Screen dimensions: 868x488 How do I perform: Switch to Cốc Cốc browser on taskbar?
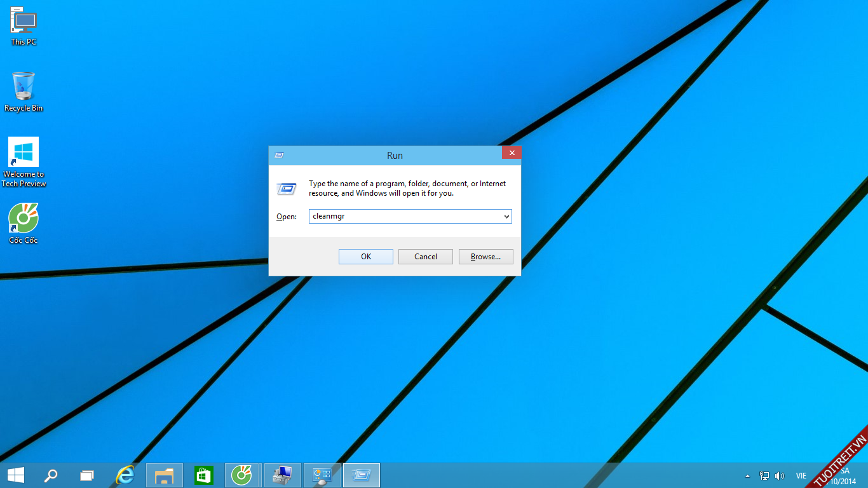tap(242, 475)
